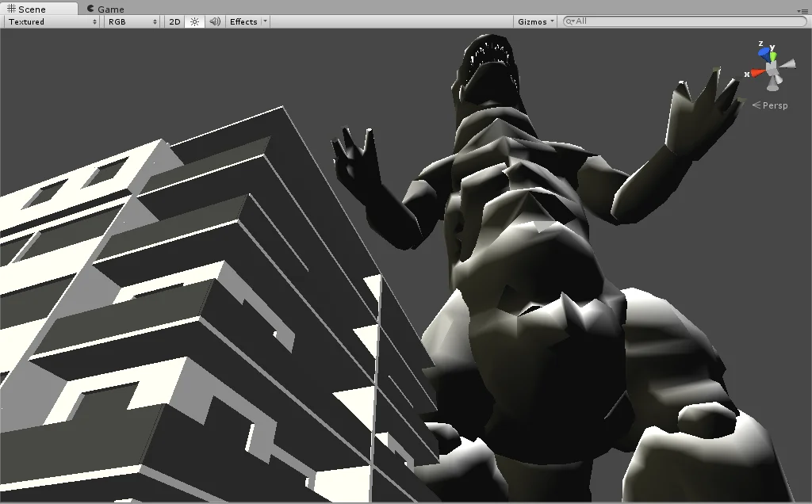
Task: Click the gray right-pointing gizmo cone
Action: pos(789,63)
